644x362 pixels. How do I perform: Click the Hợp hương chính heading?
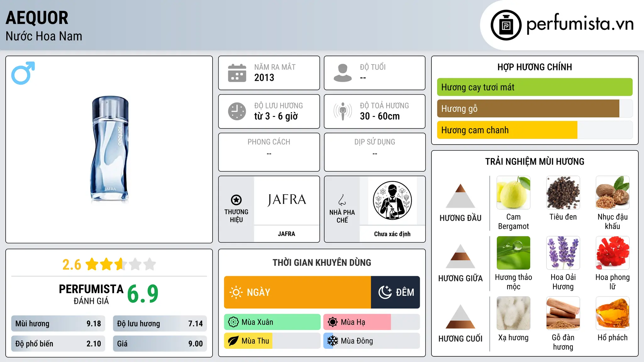pyautogui.click(x=535, y=67)
